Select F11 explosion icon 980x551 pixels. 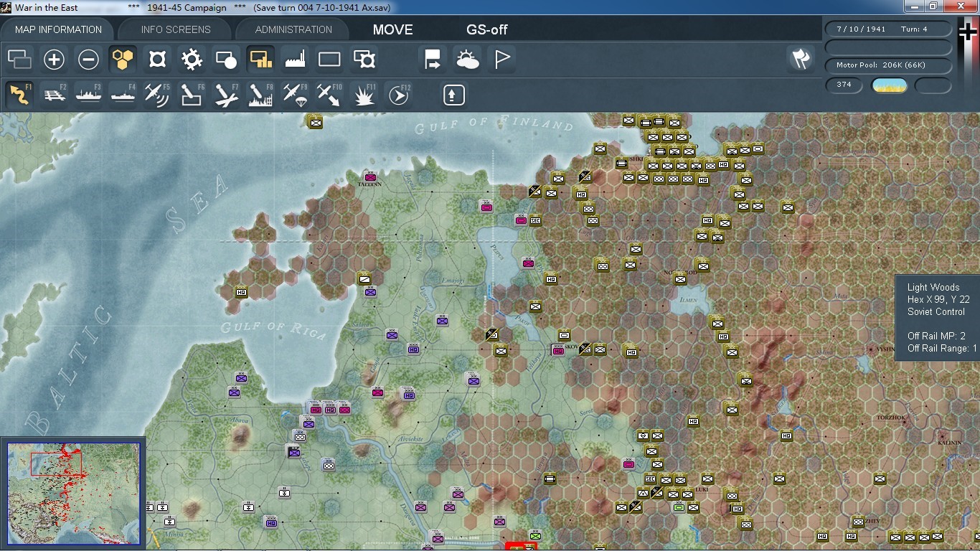(x=364, y=94)
